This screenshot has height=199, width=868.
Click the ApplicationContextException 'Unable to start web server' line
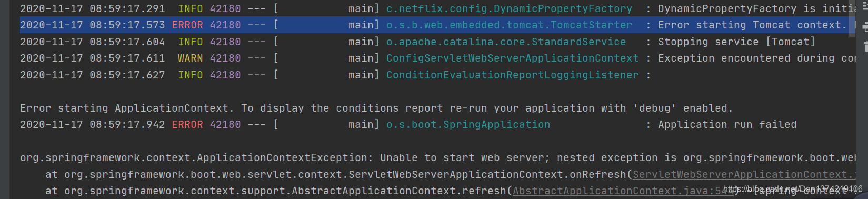point(438,157)
